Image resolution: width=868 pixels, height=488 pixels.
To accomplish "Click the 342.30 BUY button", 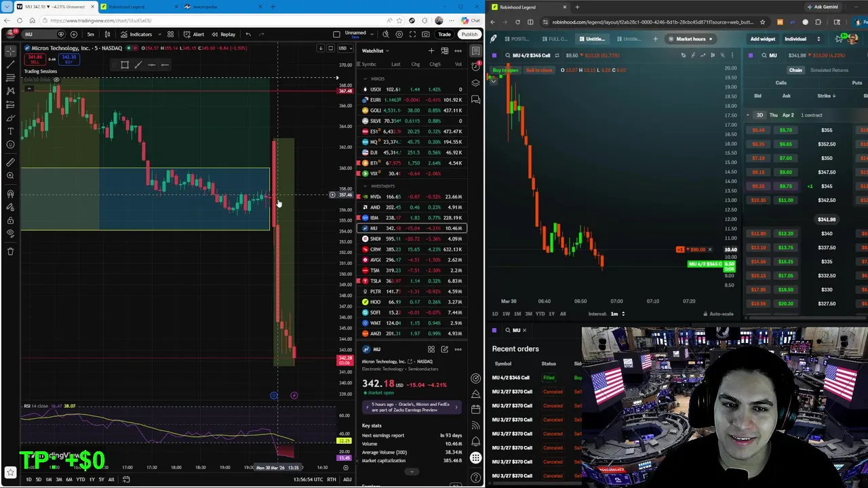I will pyautogui.click(x=68, y=60).
